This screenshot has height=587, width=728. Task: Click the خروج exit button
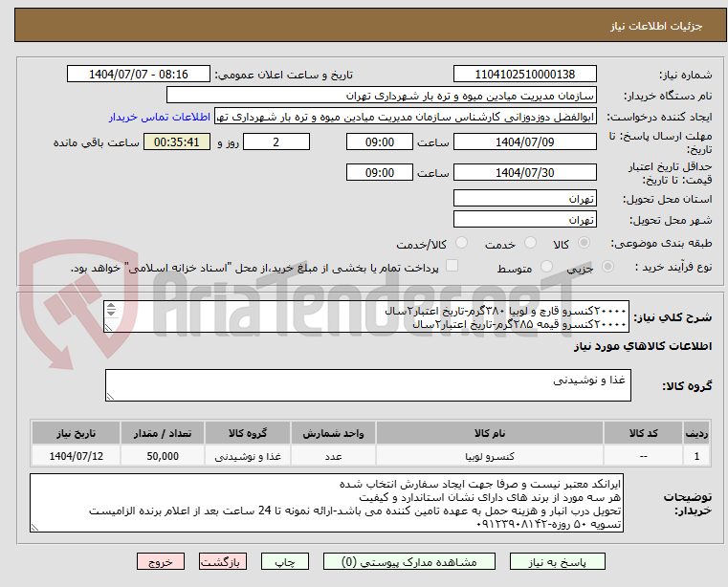coord(161,562)
